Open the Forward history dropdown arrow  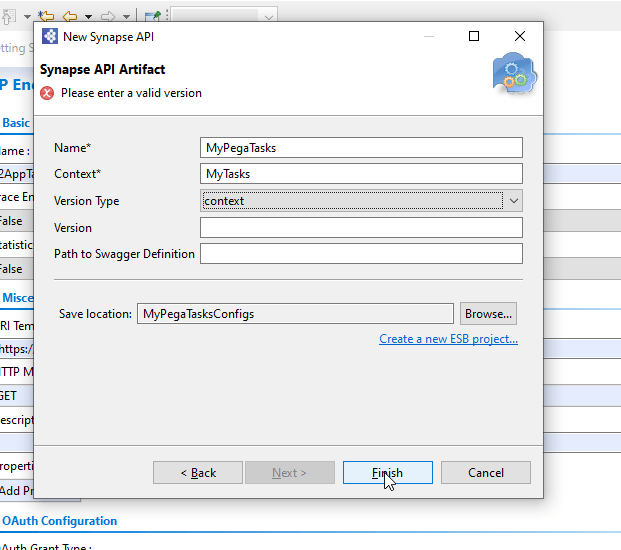tap(126, 16)
